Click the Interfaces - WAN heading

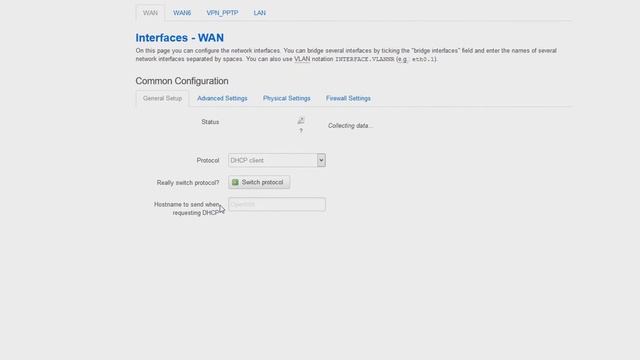[180, 38]
